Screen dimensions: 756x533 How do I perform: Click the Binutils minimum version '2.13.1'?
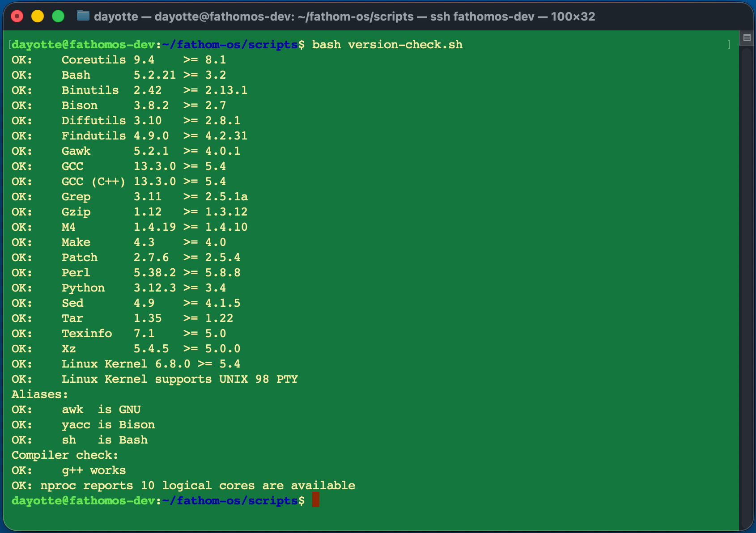pyautogui.click(x=226, y=90)
